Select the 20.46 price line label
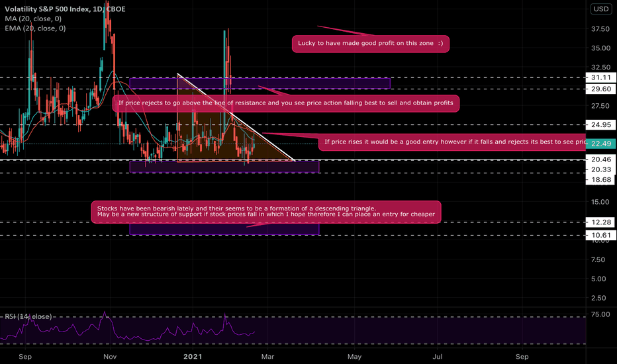This screenshot has height=364, width=617. point(601,159)
